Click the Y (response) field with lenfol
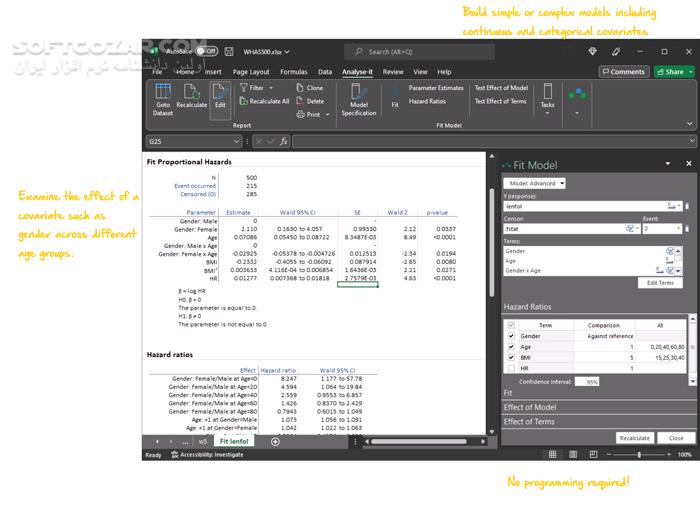The height and width of the screenshot is (505, 700). [x=593, y=206]
